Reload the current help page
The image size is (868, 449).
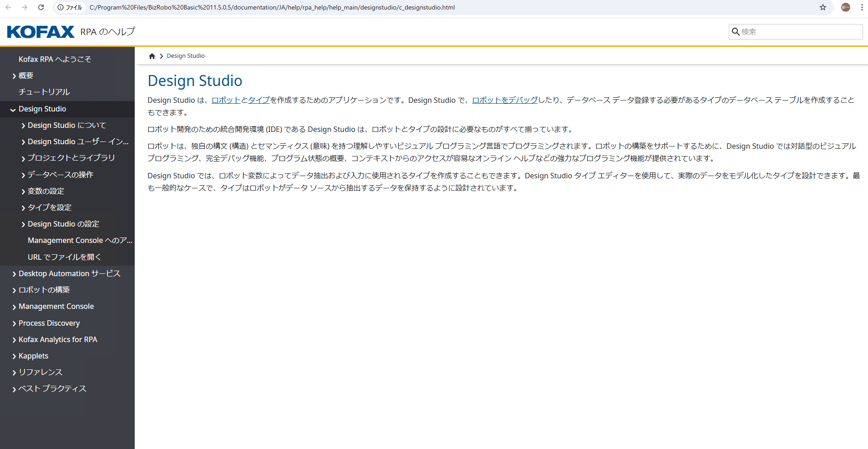point(41,7)
